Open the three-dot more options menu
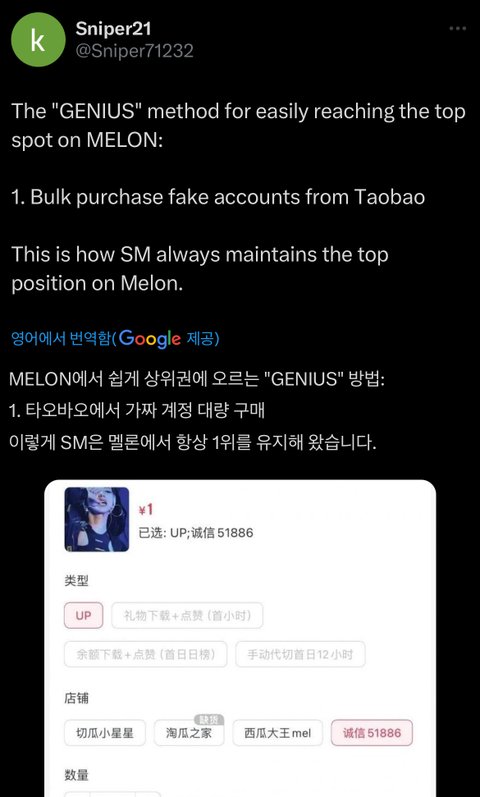The width and height of the screenshot is (480, 797). (458, 28)
